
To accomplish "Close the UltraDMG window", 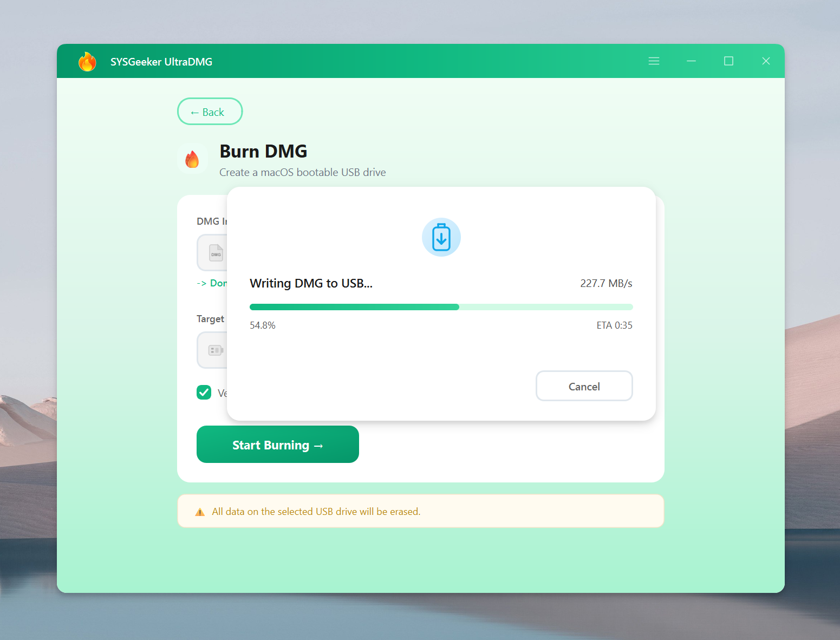I will click(766, 61).
